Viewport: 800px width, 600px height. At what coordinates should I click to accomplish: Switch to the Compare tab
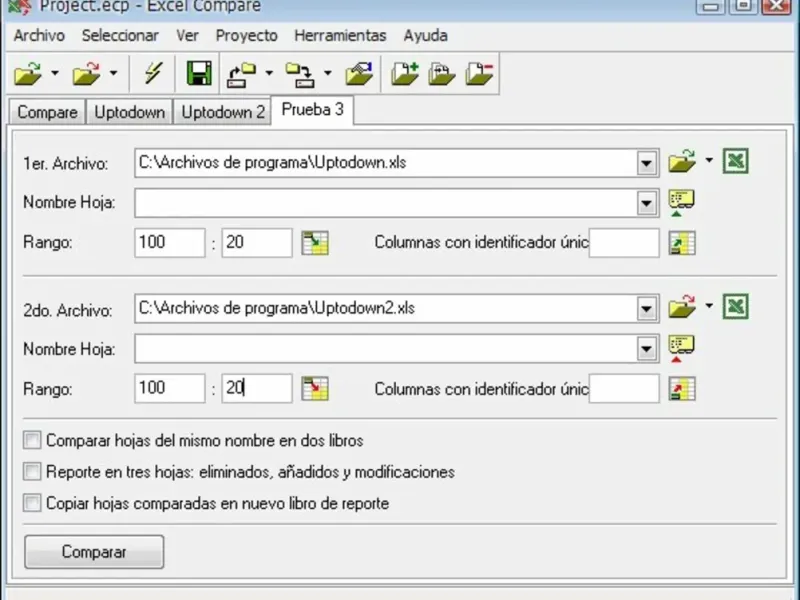pos(47,112)
